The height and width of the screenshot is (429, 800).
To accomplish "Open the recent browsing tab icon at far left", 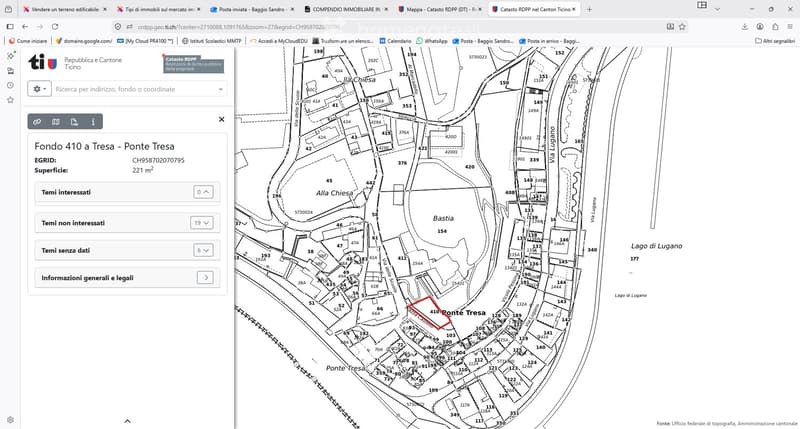I will coord(8,9).
